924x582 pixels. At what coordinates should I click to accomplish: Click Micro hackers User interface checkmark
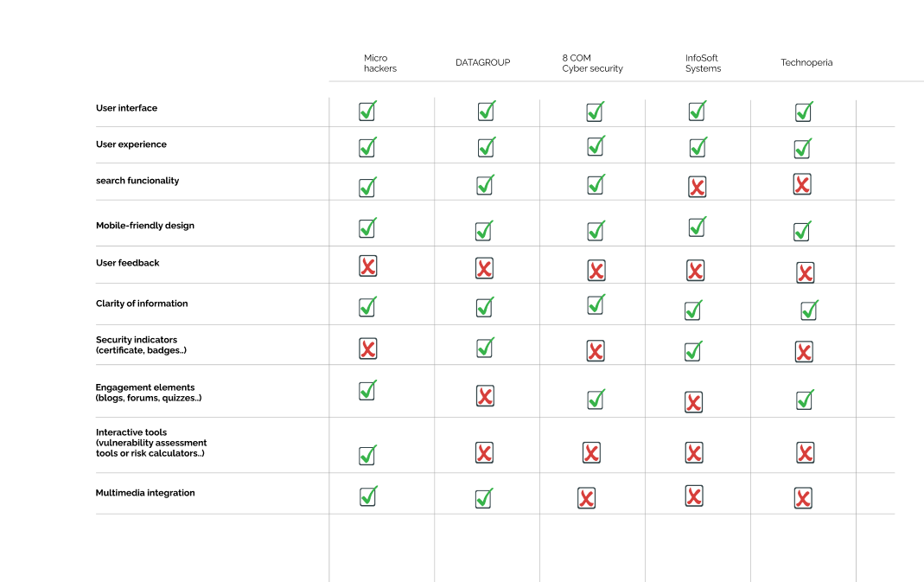point(367,112)
